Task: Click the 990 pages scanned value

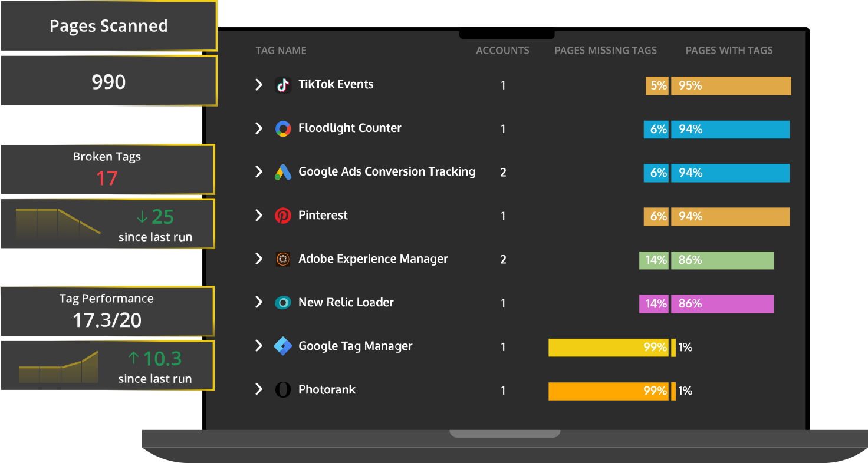Action: point(108,82)
